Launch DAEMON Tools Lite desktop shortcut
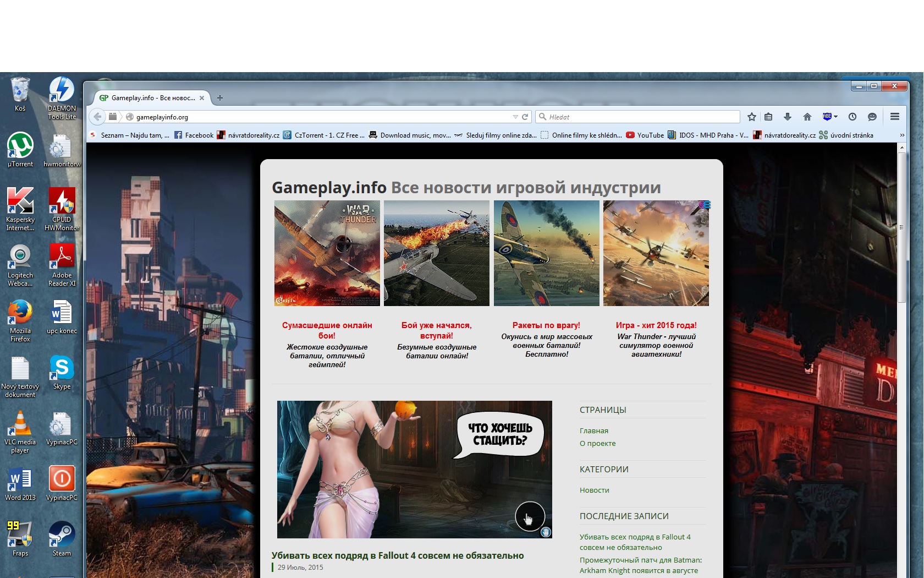The image size is (924, 578). [62, 98]
